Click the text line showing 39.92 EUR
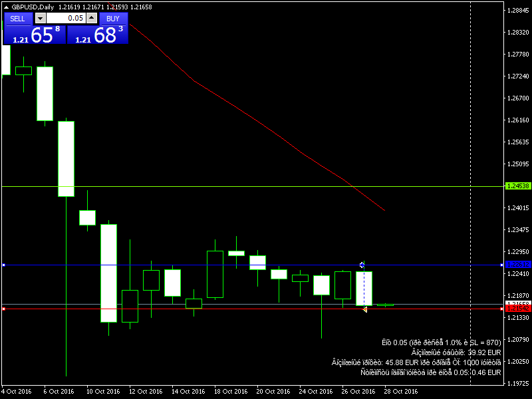Screen dimensions: 532x399 [x=456, y=352]
